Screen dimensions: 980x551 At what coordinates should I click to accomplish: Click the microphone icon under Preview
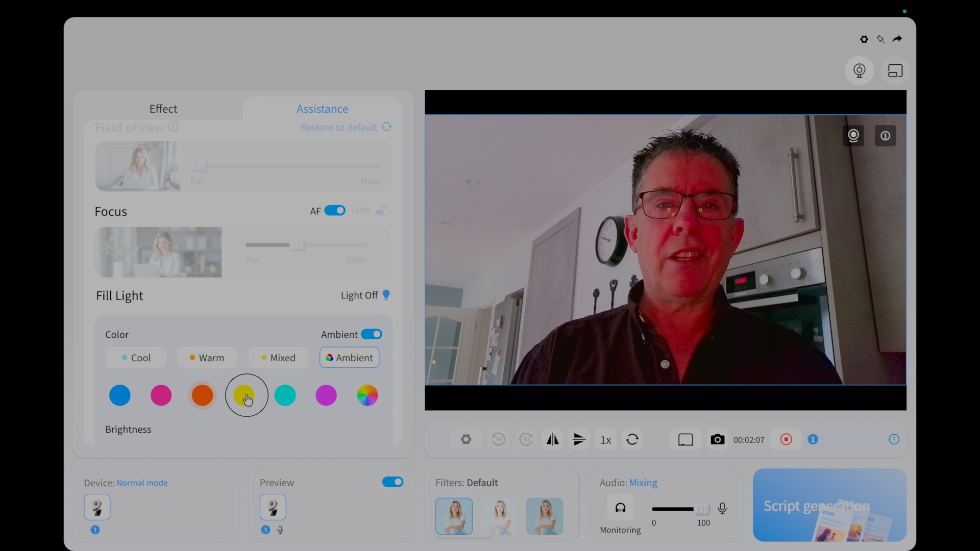pyautogui.click(x=280, y=530)
